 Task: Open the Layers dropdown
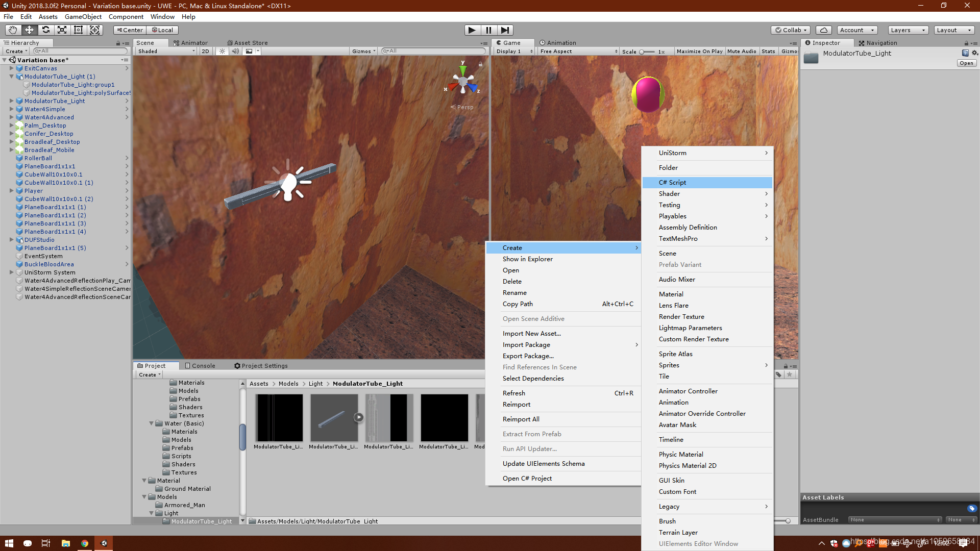tap(908, 30)
